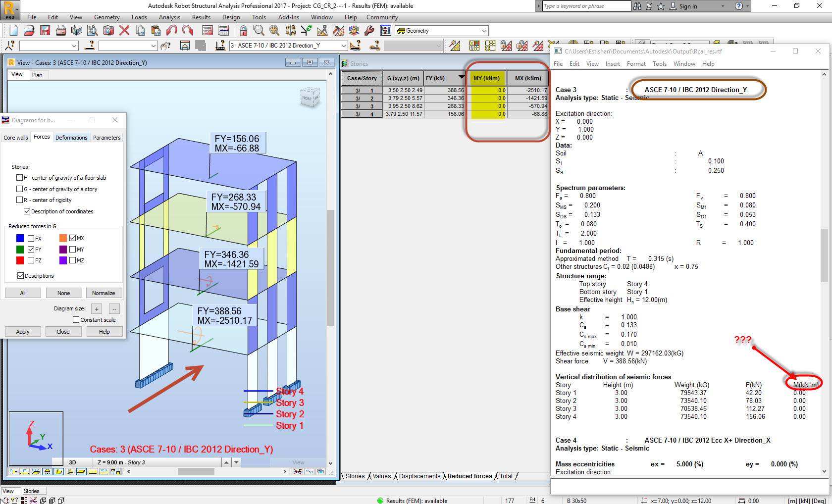The image size is (832, 504).
Task: Click the Print icon
Action: click(x=61, y=31)
